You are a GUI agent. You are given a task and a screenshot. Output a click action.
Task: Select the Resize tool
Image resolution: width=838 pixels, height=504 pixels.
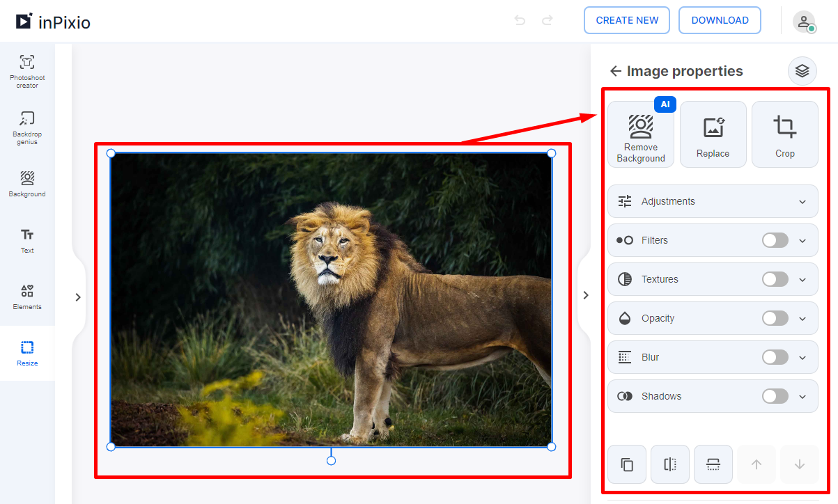[x=27, y=353]
